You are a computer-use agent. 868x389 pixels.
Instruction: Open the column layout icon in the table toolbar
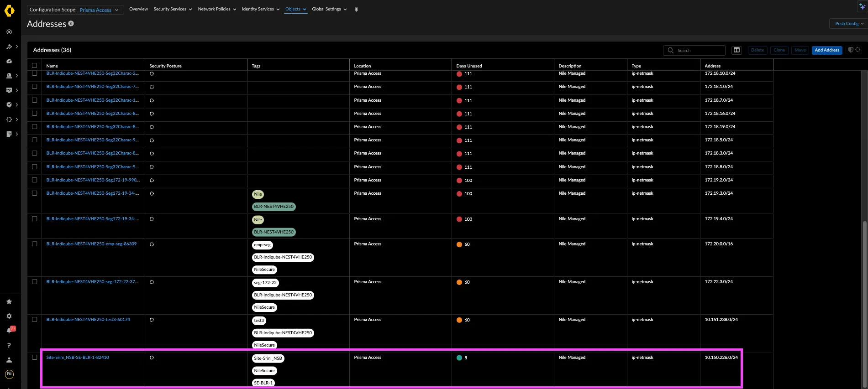coord(736,50)
